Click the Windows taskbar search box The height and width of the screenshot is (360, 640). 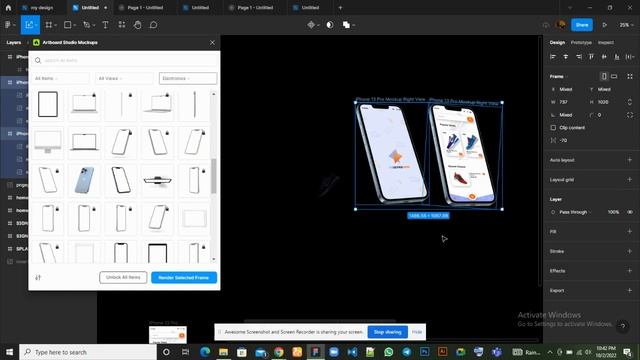88,352
